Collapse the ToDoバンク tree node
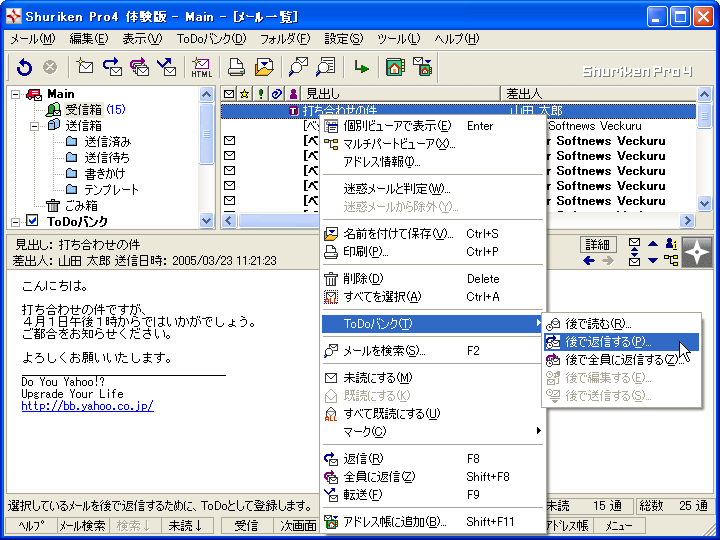This screenshot has width=720, height=540. (x=16, y=221)
